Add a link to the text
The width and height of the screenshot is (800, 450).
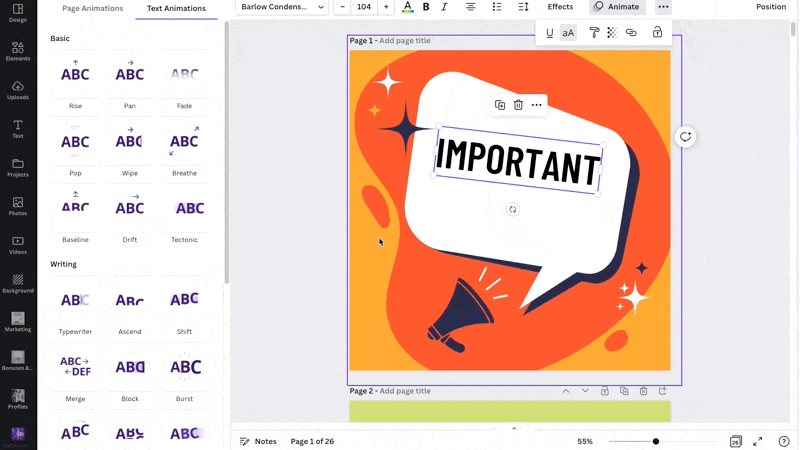(x=631, y=33)
